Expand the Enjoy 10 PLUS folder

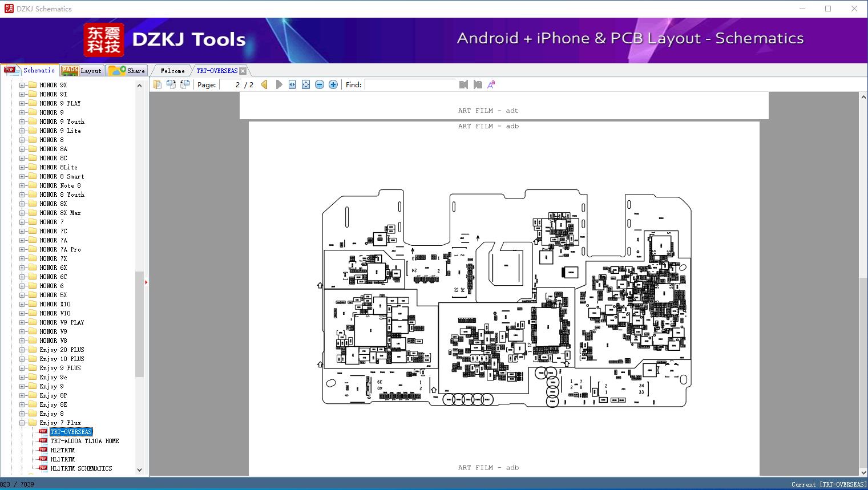tap(22, 359)
